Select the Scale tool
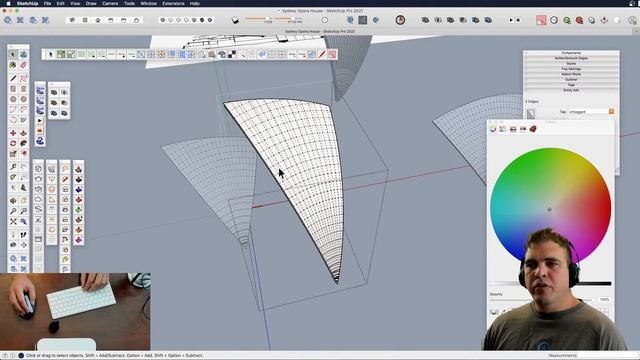This screenshot has width=640, height=360. tap(13, 153)
